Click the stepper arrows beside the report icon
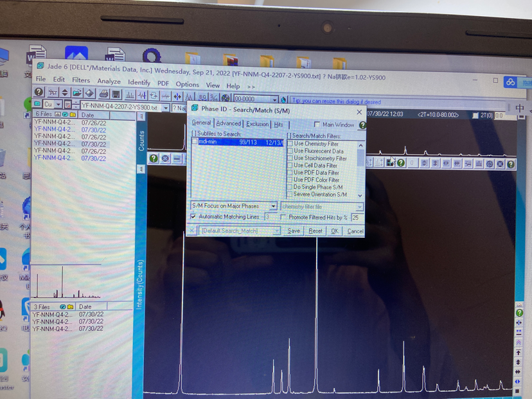This screenshot has width=532, height=399. [x=76, y=105]
